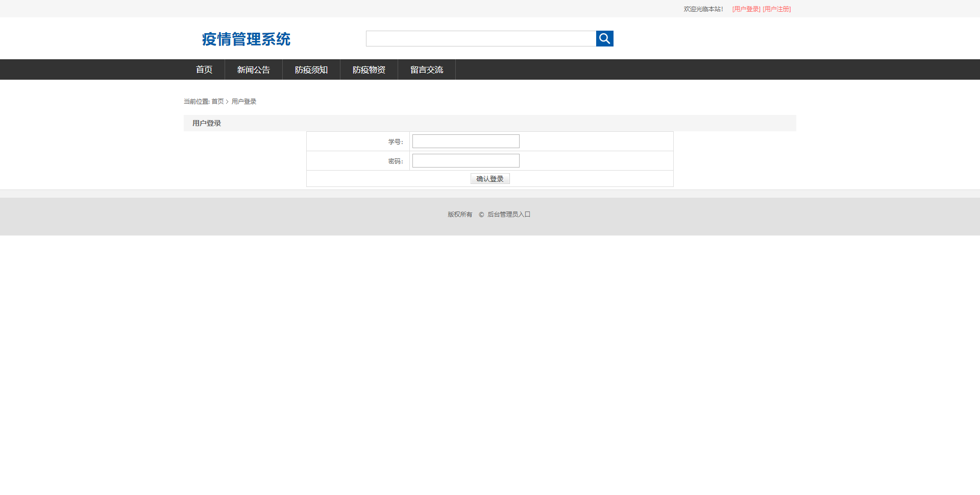Screen dimensions: 980x495
Task: Click the [用户登录] link at top right
Action: coord(746,9)
